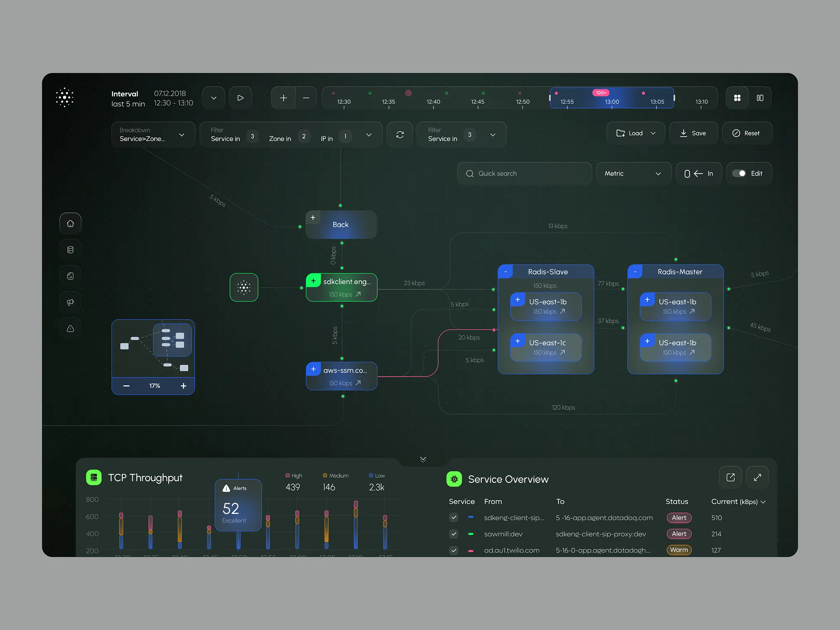Viewport: 840px width, 630px height.
Task: Uncheck the ad.au1.twilio.com row checkbox
Action: pos(453,550)
